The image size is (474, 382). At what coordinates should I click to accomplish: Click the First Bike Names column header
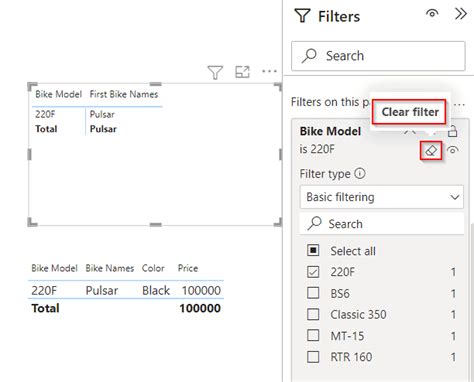tap(124, 94)
